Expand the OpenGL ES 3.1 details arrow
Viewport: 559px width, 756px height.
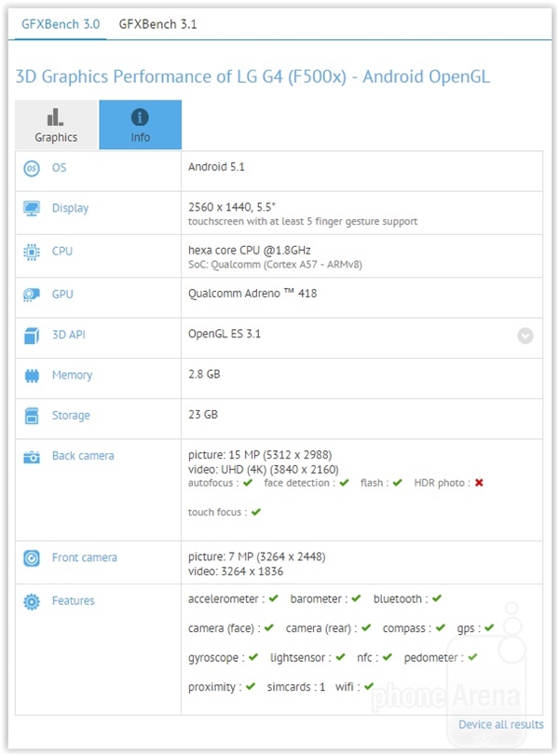525,336
